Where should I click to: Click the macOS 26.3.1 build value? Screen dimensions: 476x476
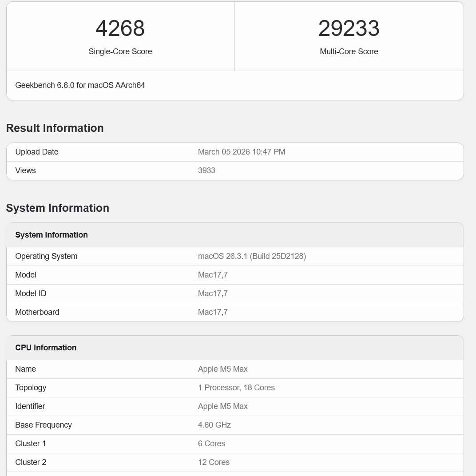(x=252, y=256)
